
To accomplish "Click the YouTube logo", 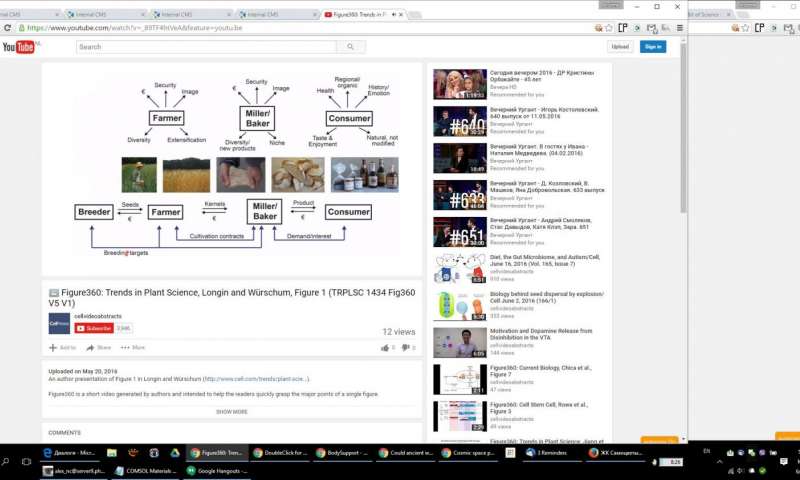I will tap(18, 47).
